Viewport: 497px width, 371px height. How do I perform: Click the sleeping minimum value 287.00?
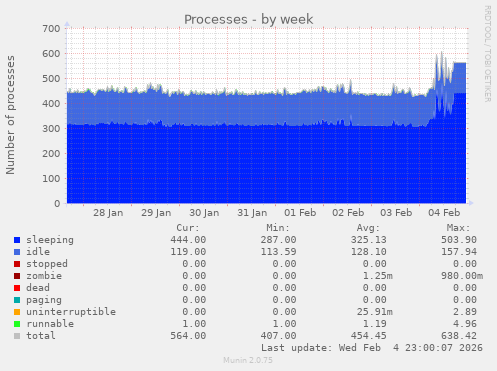279,240
